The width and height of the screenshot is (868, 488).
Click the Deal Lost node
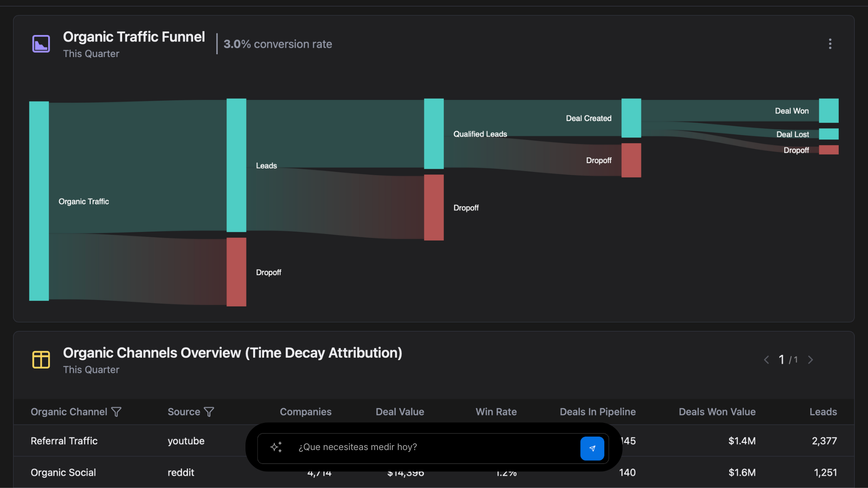tap(828, 134)
